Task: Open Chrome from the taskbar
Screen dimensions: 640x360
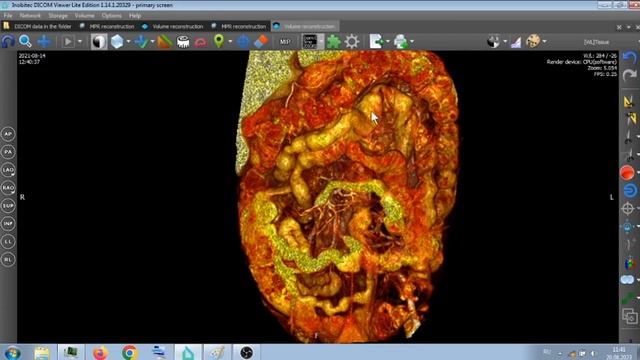Action: (x=129, y=352)
